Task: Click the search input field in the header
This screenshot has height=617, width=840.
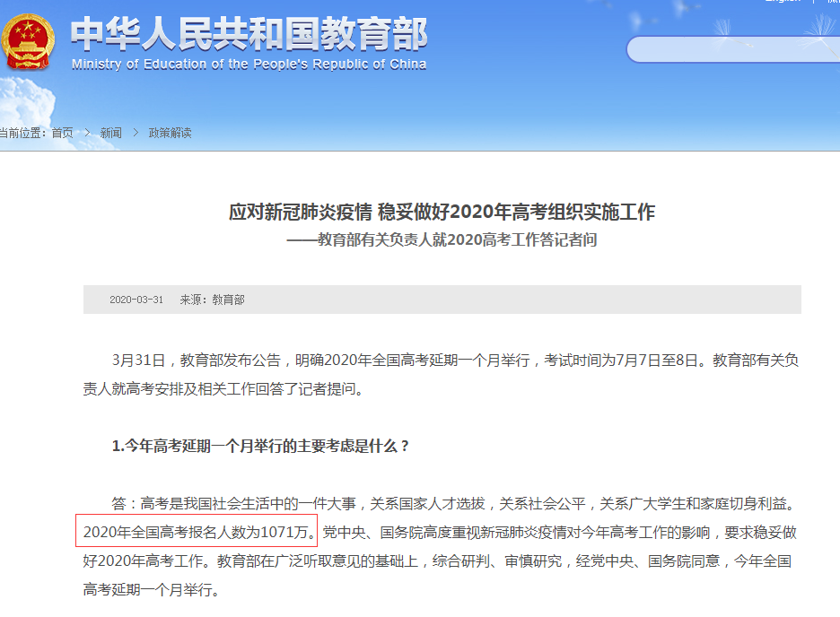Action: click(733, 49)
